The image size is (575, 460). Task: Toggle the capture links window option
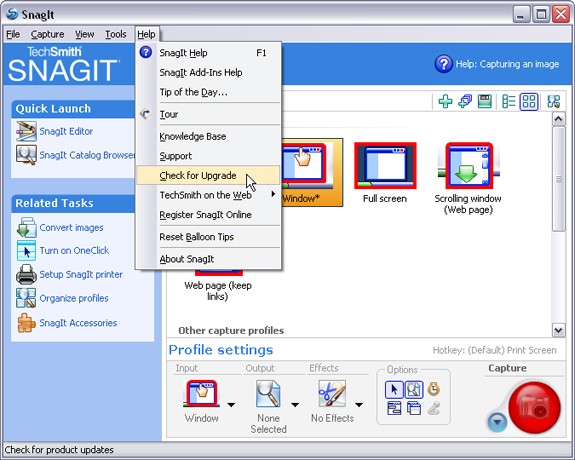(x=394, y=408)
